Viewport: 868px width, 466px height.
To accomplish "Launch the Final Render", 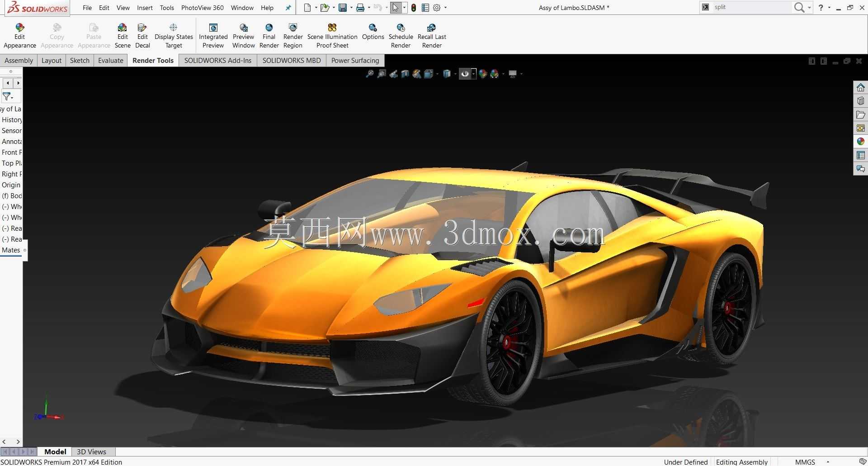I will tap(269, 36).
